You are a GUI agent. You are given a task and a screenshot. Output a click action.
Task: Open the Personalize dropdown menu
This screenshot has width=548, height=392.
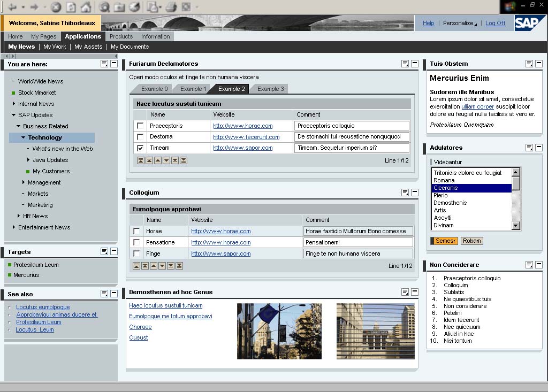(x=460, y=23)
